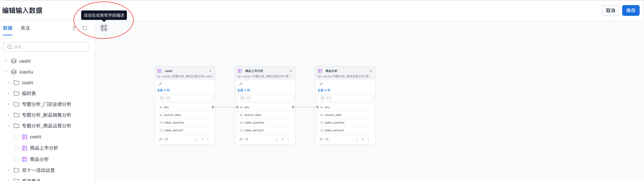
Task: Click the 取消 button
Action: pos(610,10)
